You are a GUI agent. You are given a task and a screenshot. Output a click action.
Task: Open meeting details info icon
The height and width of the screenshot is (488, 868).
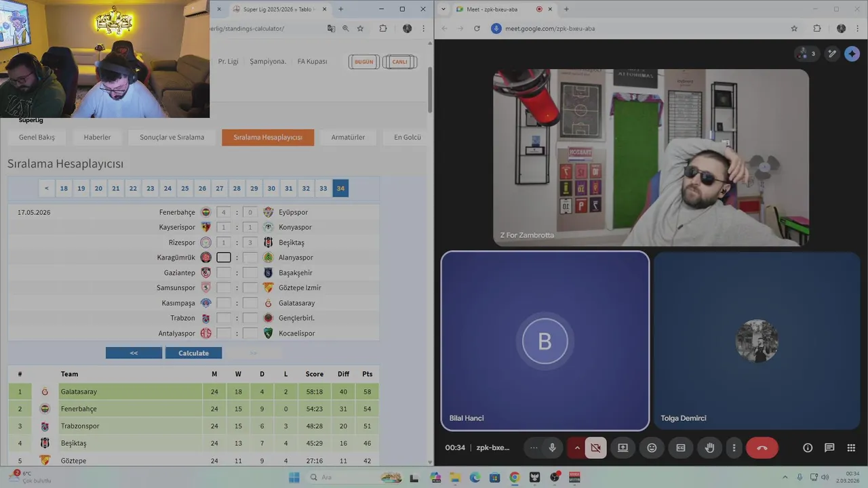click(808, 447)
